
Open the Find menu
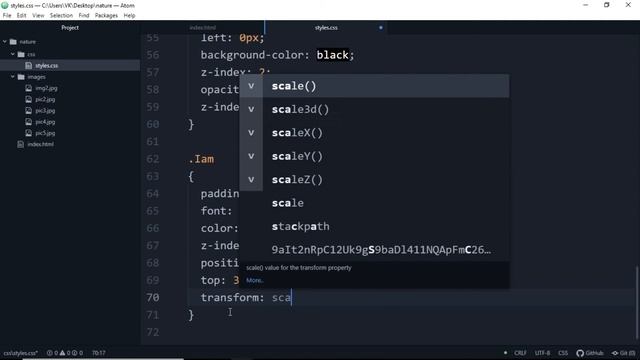(x=84, y=16)
